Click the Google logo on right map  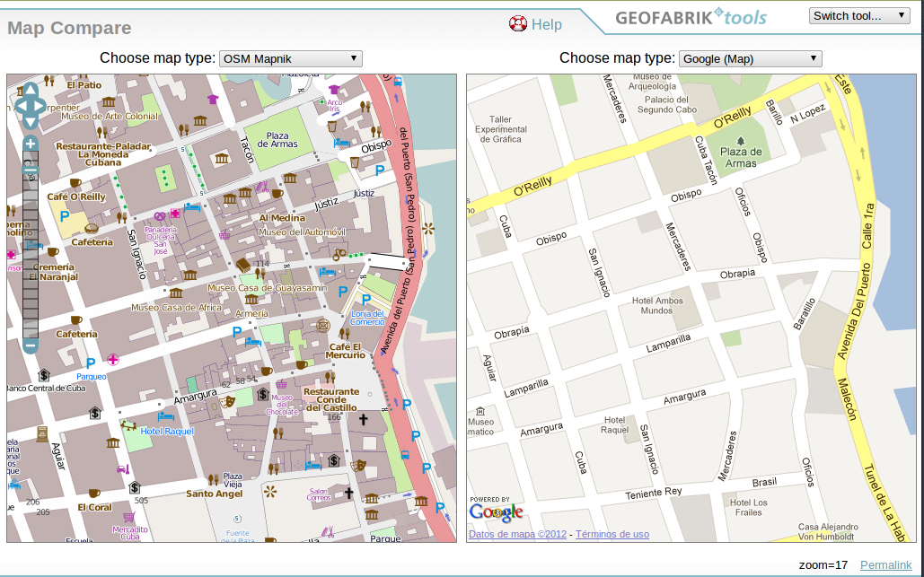(495, 512)
